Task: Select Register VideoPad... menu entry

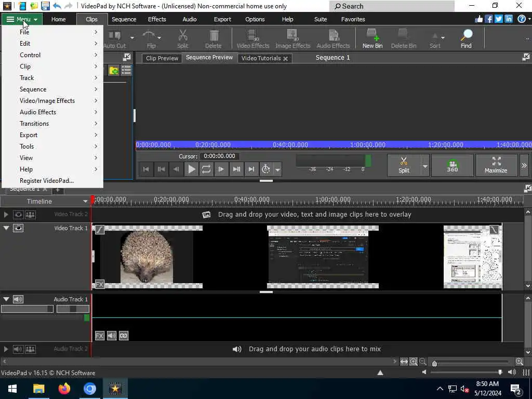Action: (52, 180)
